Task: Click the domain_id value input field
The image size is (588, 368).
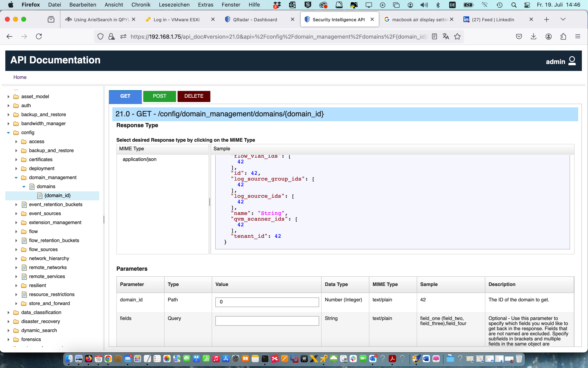Action: (267, 302)
